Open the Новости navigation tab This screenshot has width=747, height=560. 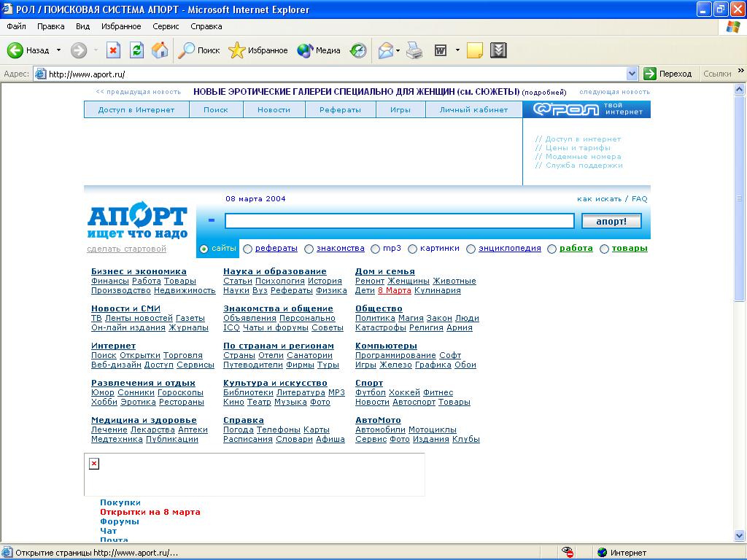[274, 109]
